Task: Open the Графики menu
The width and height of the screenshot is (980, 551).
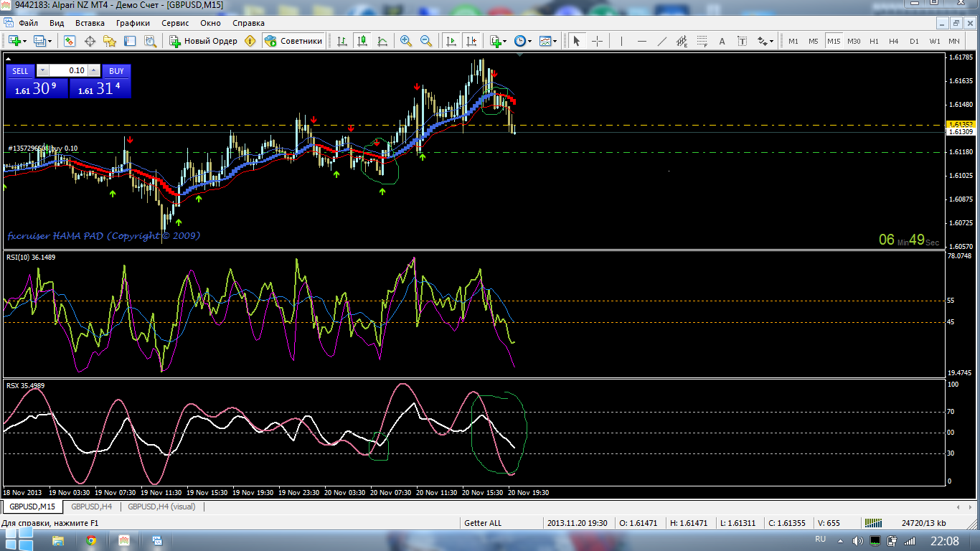Action: [x=133, y=23]
